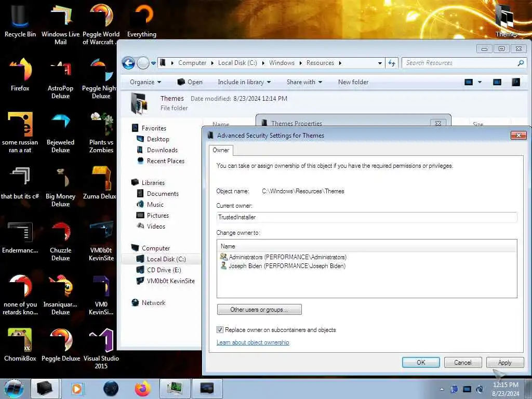532x399 pixels.
Task: Close the Advanced Security Settings dialog
Action: click(x=518, y=136)
